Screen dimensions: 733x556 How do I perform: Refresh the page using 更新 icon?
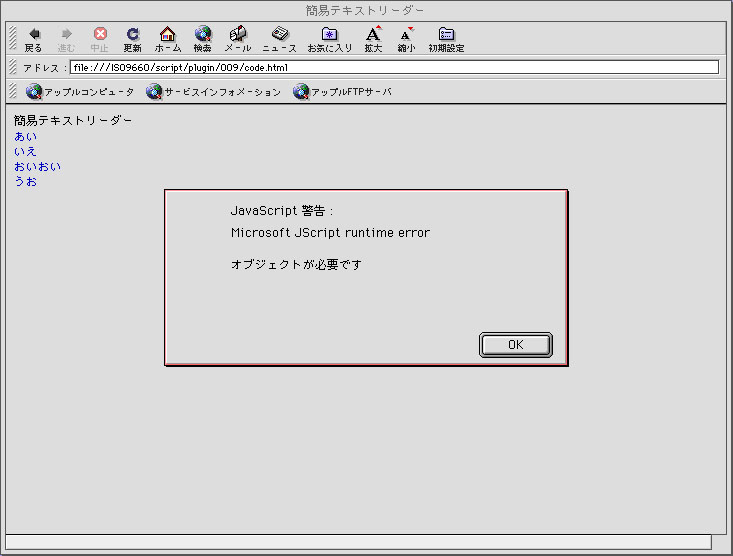[133, 39]
